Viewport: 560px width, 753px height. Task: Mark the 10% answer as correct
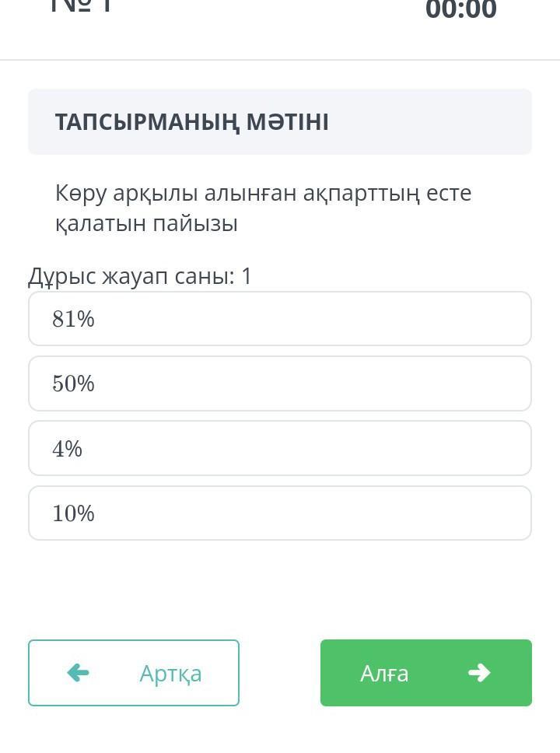(x=280, y=513)
